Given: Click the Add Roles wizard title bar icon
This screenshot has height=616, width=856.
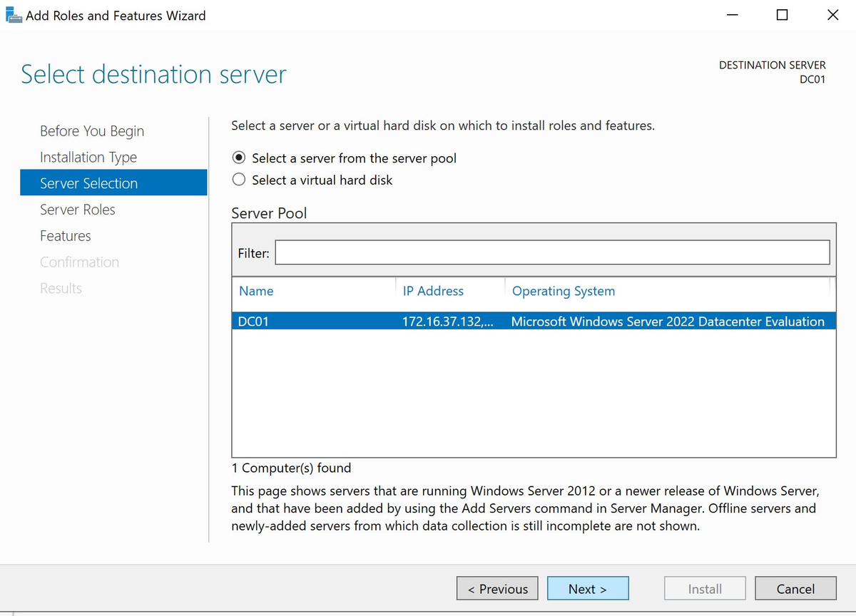Looking at the screenshot, I should (x=13, y=14).
